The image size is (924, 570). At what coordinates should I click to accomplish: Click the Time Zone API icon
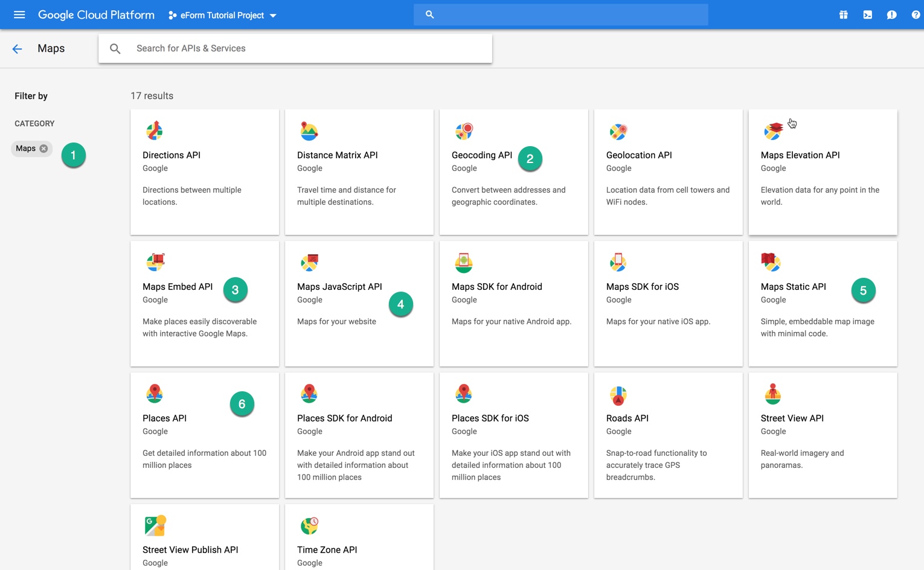pyautogui.click(x=309, y=526)
